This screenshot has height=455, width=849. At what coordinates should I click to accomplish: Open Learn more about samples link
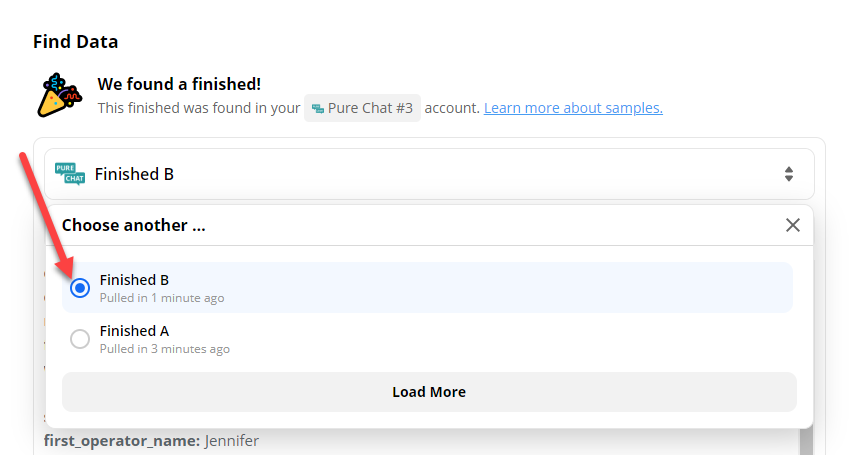(573, 108)
